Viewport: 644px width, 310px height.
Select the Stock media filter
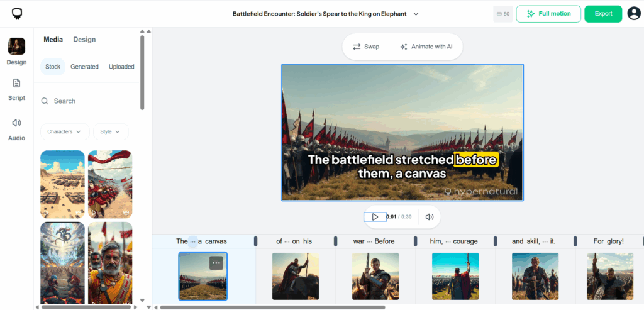click(x=53, y=67)
